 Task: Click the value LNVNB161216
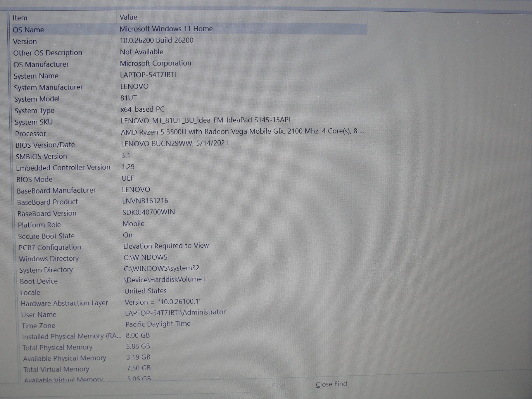click(145, 201)
